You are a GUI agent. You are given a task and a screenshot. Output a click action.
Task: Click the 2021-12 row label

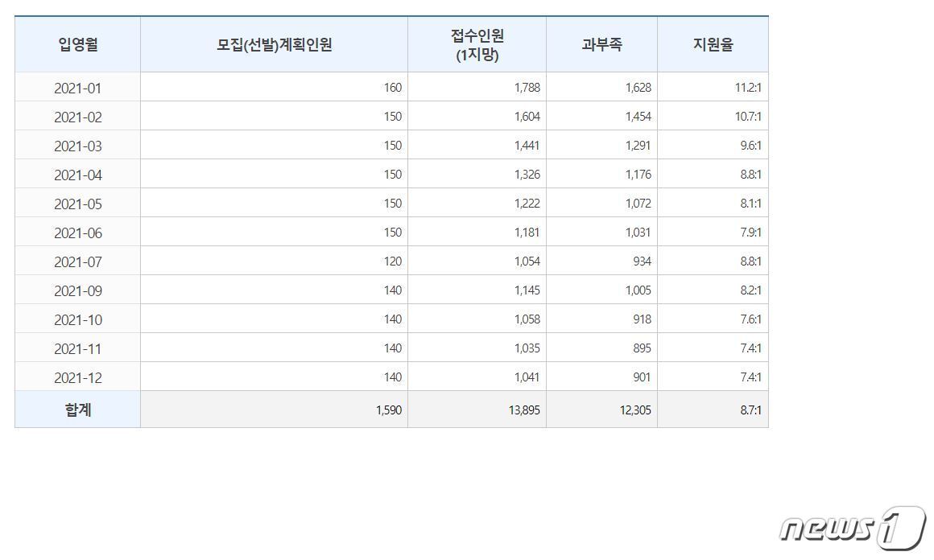78,377
